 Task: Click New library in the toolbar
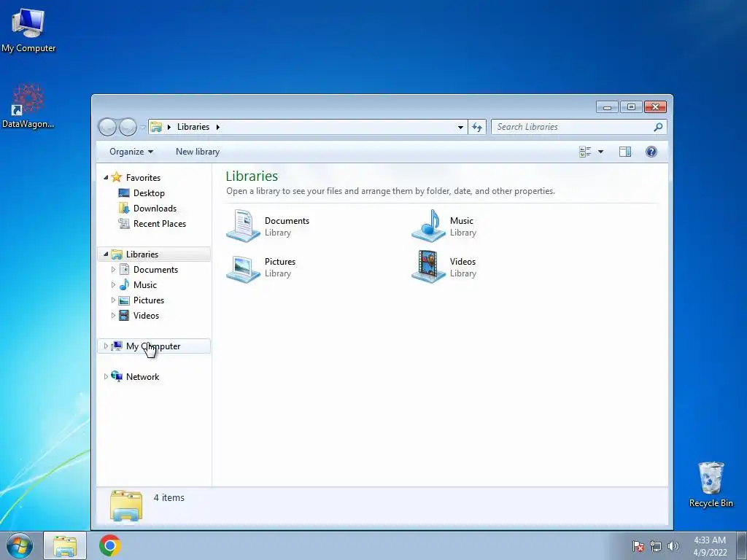tap(198, 152)
